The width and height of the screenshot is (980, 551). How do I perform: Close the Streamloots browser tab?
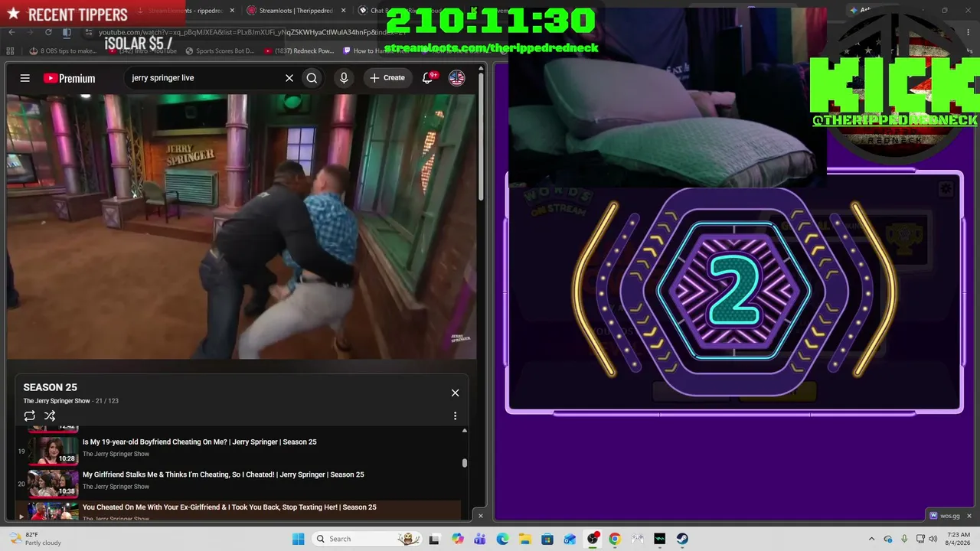point(343,11)
